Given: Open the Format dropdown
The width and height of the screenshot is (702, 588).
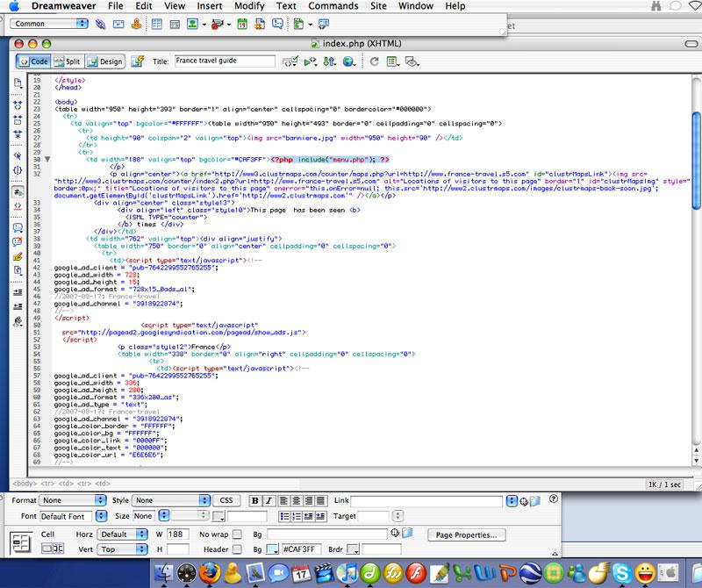Looking at the screenshot, I should [73, 500].
